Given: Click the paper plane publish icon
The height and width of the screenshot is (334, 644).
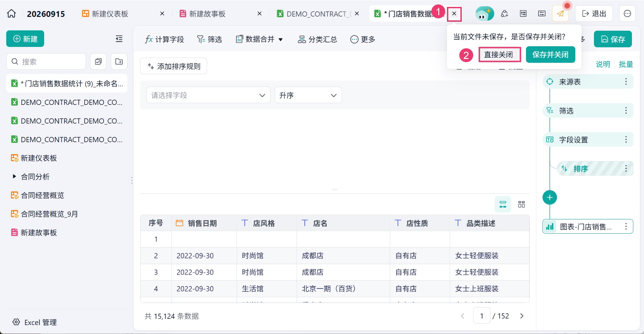Looking at the screenshot, I should [x=560, y=14].
